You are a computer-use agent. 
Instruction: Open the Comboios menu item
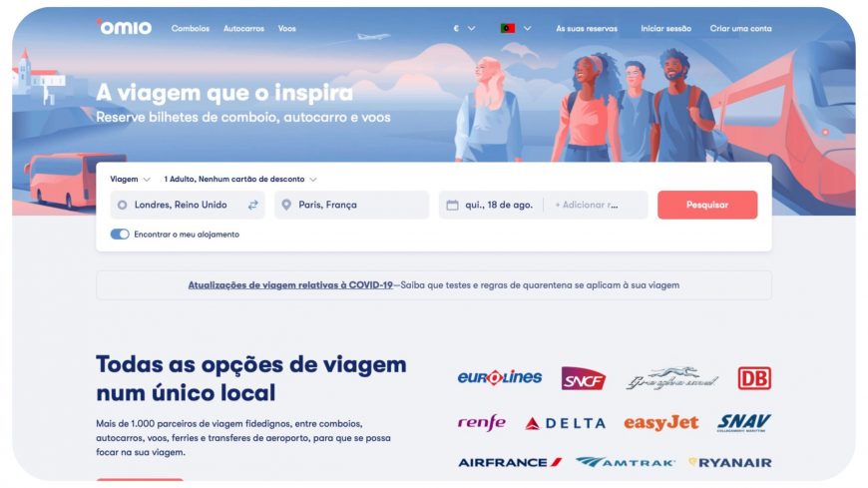point(191,28)
